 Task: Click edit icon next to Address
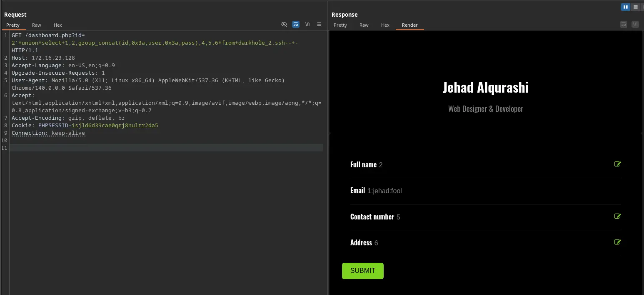click(x=617, y=242)
